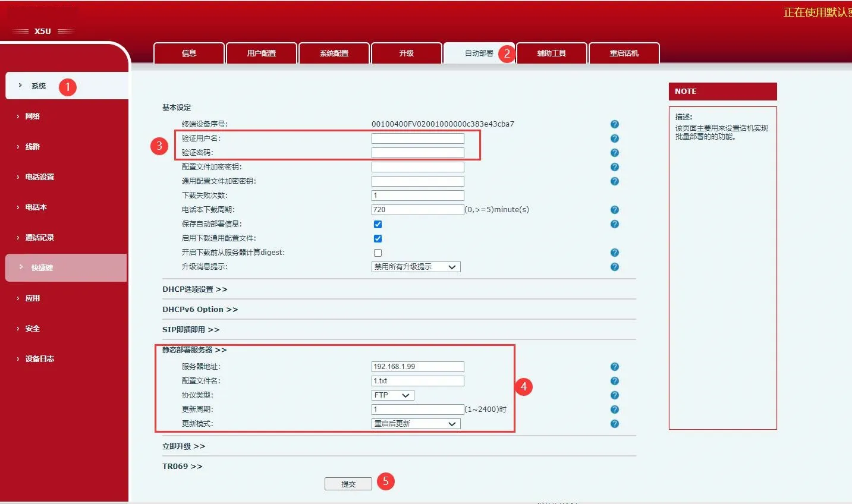The width and height of the screenshot is (852, 504).
Task: Select 网络 in the sidebar
Action: point(33,116)
